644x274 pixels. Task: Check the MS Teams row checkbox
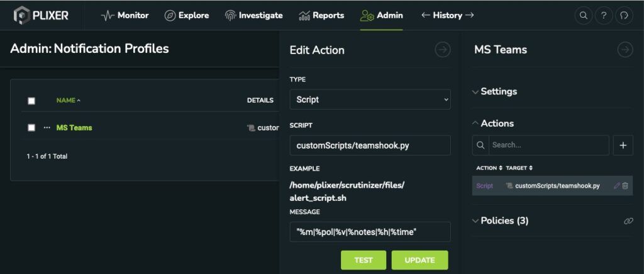[x=31, y=127]
